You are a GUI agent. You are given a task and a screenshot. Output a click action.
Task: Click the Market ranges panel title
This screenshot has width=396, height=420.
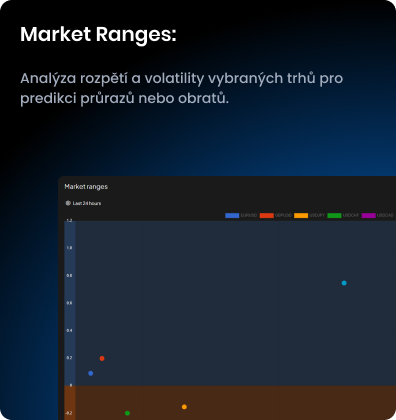click(86, 187)
